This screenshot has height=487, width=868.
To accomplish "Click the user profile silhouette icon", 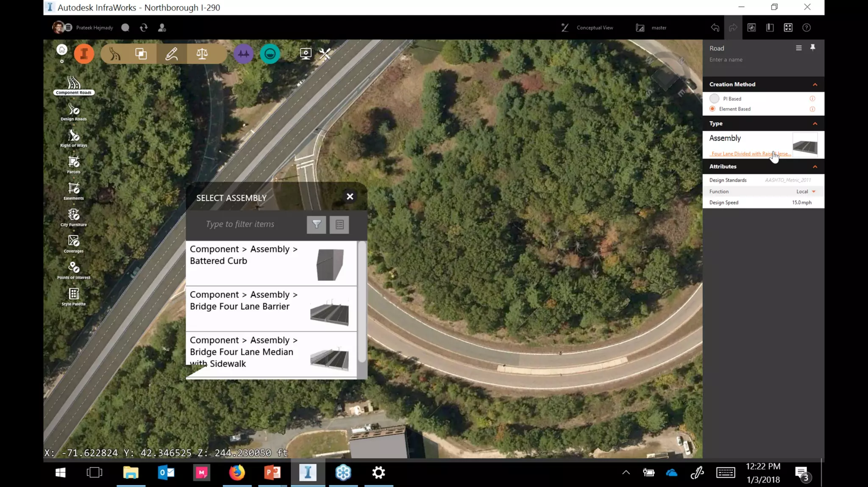I will (x=162, y=28).
